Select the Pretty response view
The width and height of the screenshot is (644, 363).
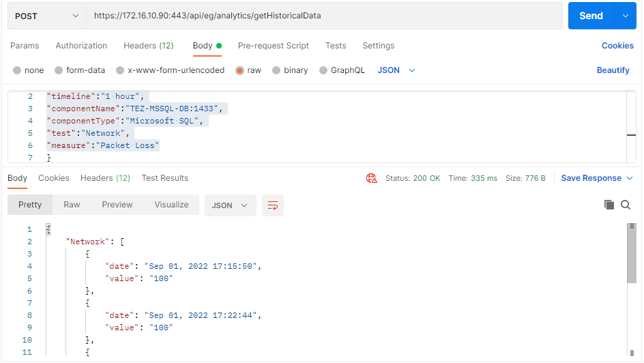(x=30, y=205)
